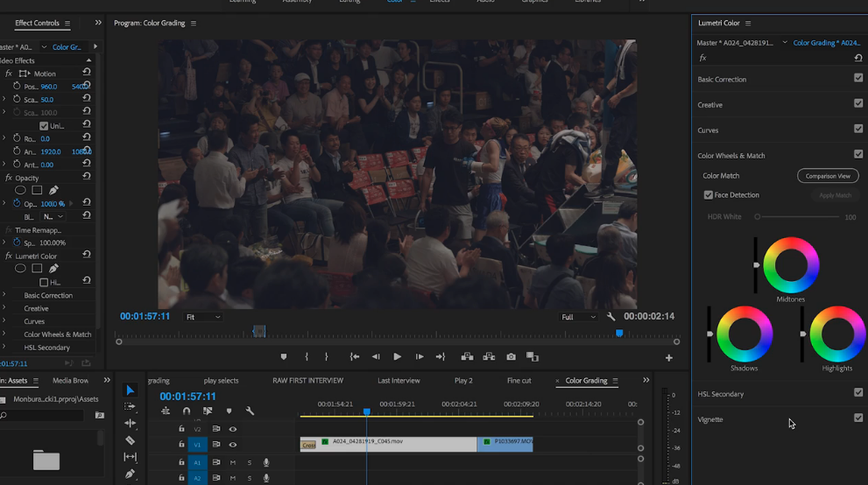Disable Vignette checkbox
The width and height of the screenshot is (868, 485).
[x=858, y=418]
